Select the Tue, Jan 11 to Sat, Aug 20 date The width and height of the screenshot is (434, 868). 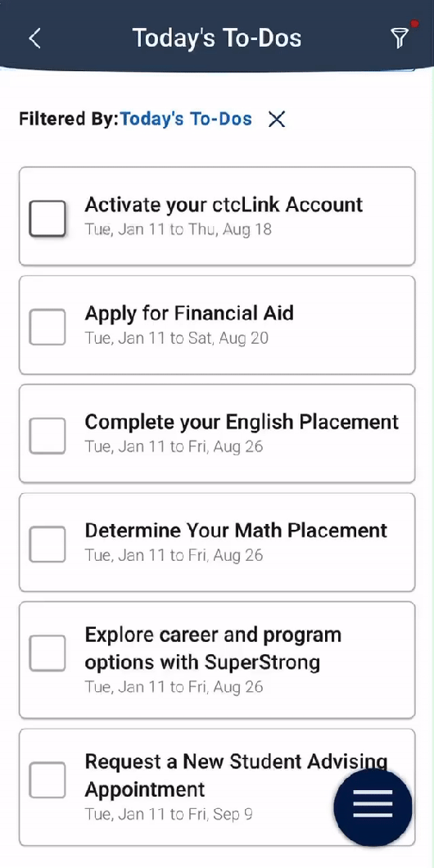(177, 338)
